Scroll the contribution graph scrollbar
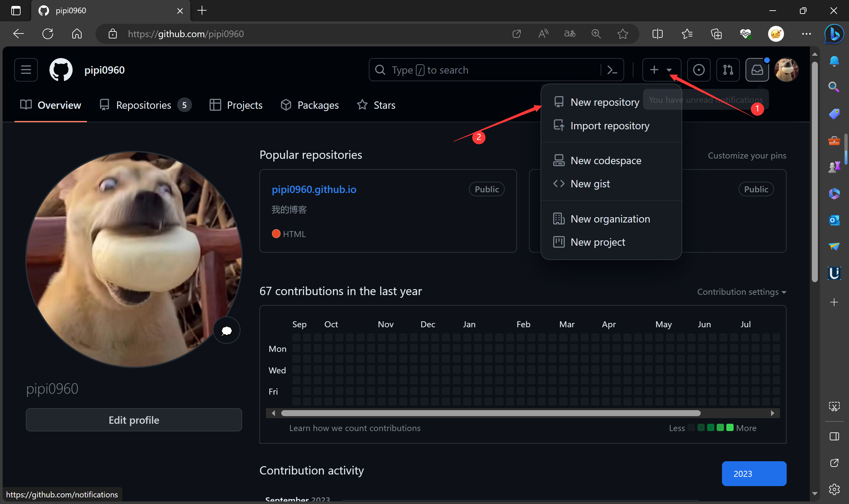 click(x=523, y=413)
